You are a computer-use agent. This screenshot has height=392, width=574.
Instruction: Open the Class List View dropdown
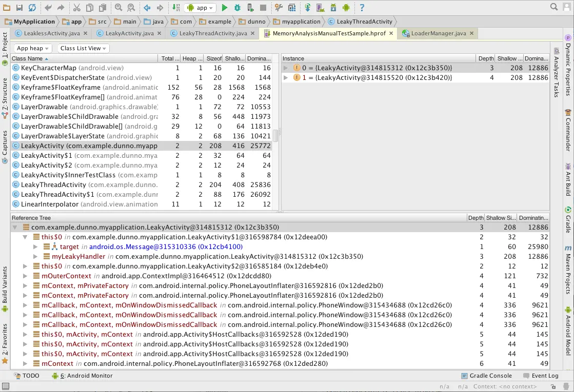83,48
